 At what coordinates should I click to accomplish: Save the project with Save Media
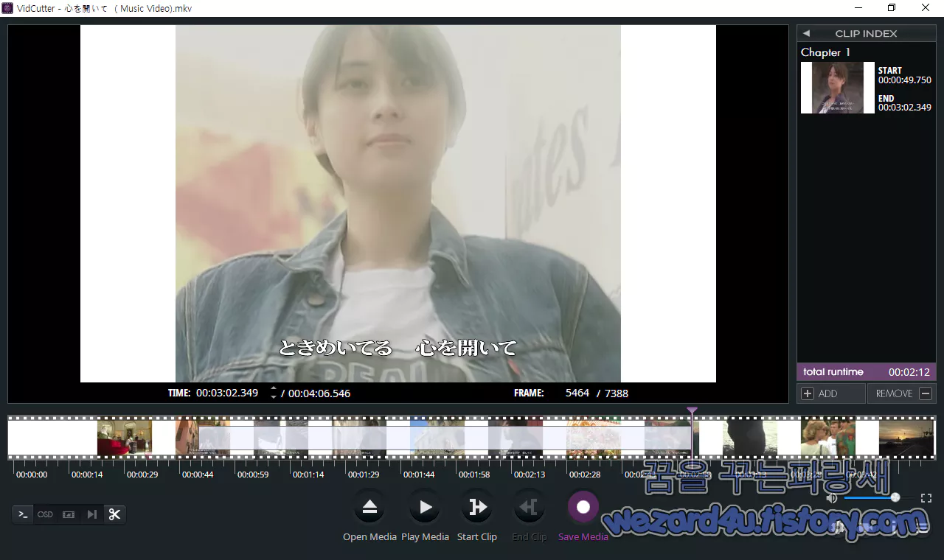click(x=583, y=507)
